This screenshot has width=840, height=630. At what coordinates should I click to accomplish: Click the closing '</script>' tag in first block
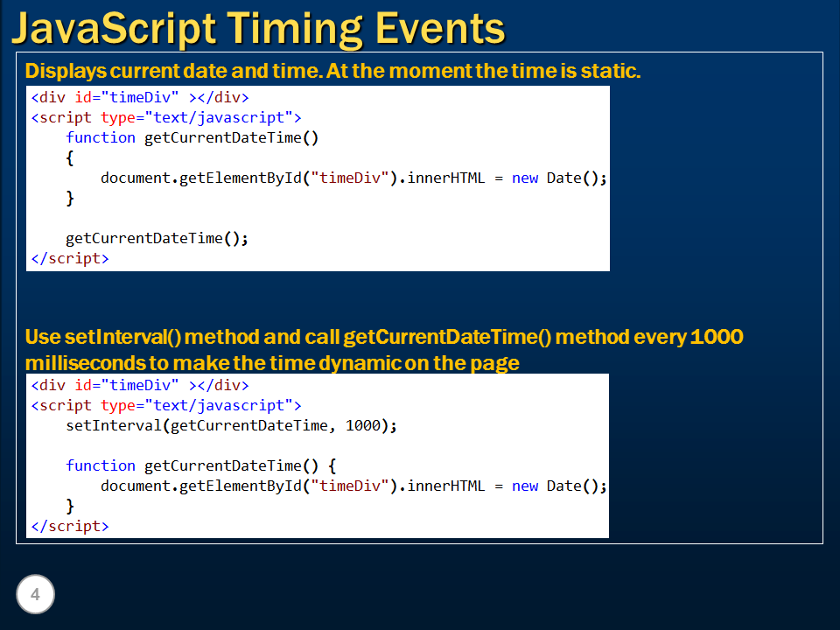tap(68, 257)
